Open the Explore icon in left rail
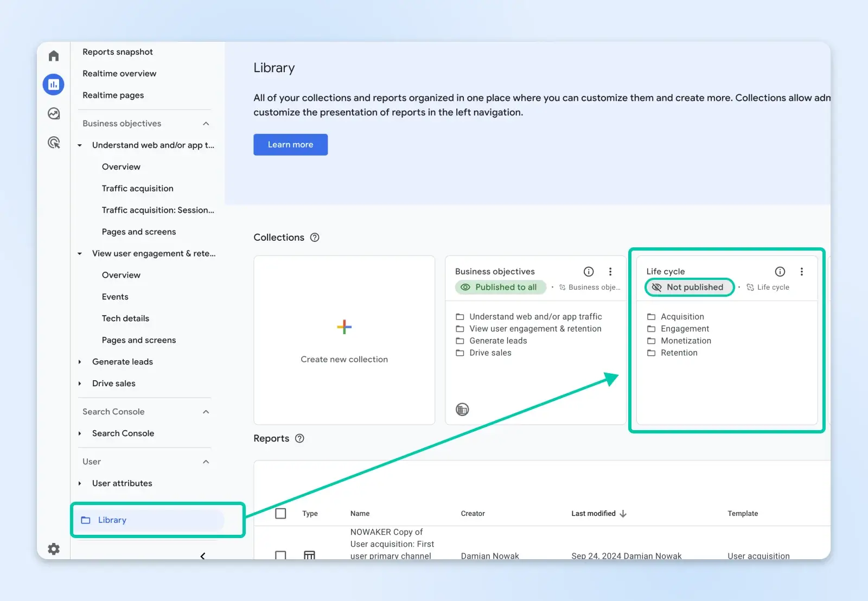 [54, 113]
